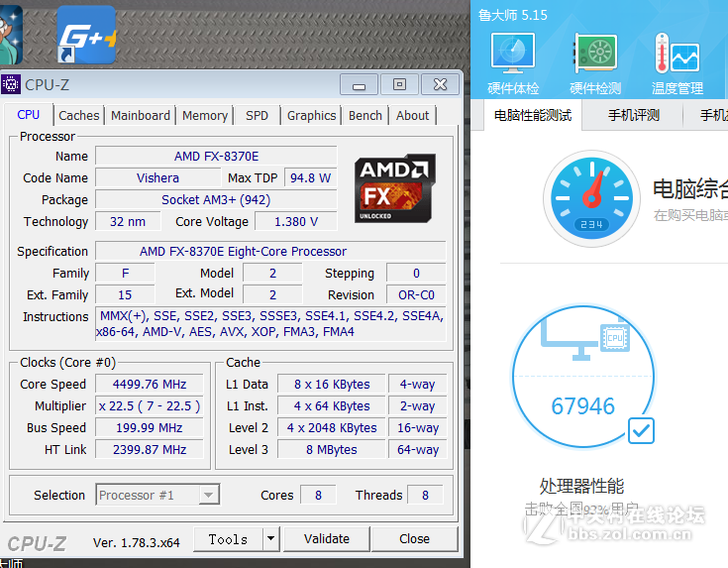728x568 pixels.
Task: Open temperature management (温度管理) in Ludashi
Action: coord(677,63)
